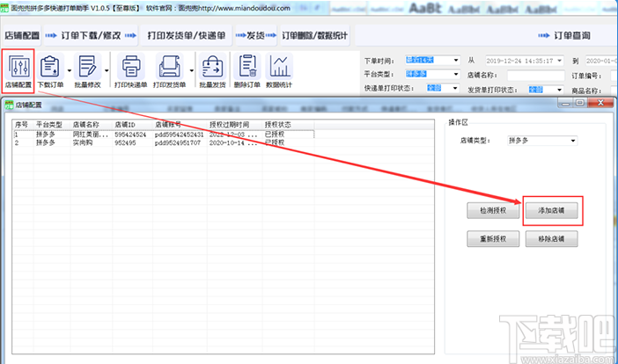Switch to the 订单查询 tab
The height and width of the screenshot is (364, 618).
click(572, 35)
